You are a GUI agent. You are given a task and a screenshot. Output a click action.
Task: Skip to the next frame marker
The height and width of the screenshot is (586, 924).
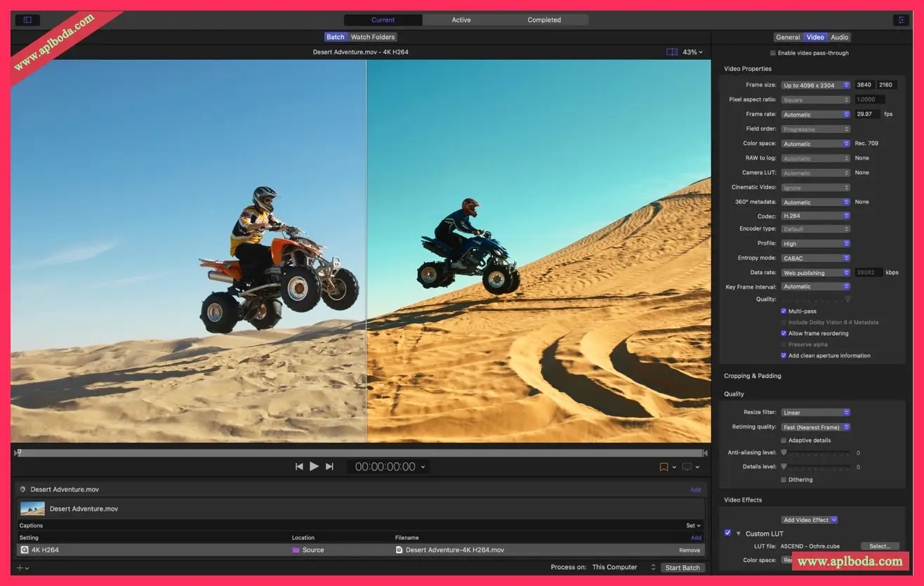pos(329,467)
